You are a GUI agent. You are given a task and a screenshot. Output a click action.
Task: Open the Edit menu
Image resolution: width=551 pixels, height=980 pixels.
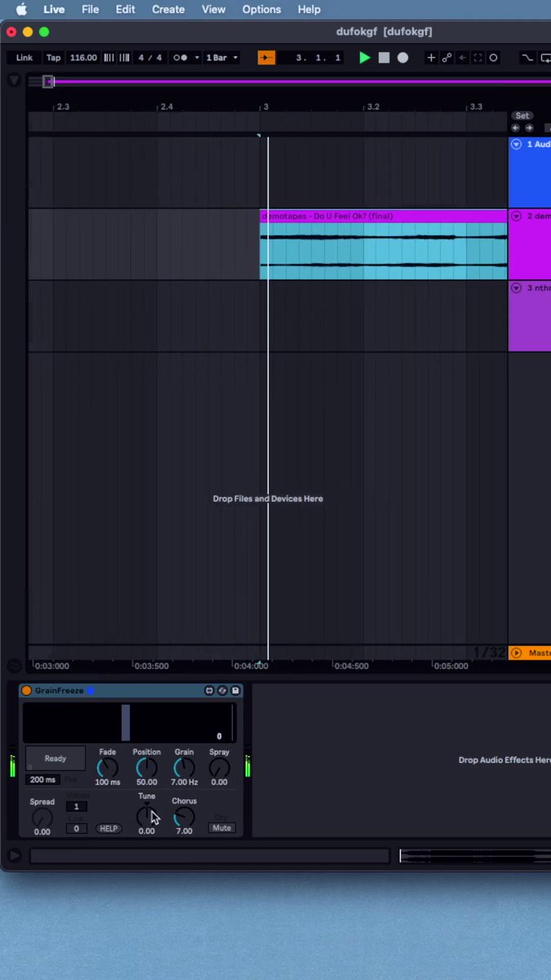pos(125,9)
